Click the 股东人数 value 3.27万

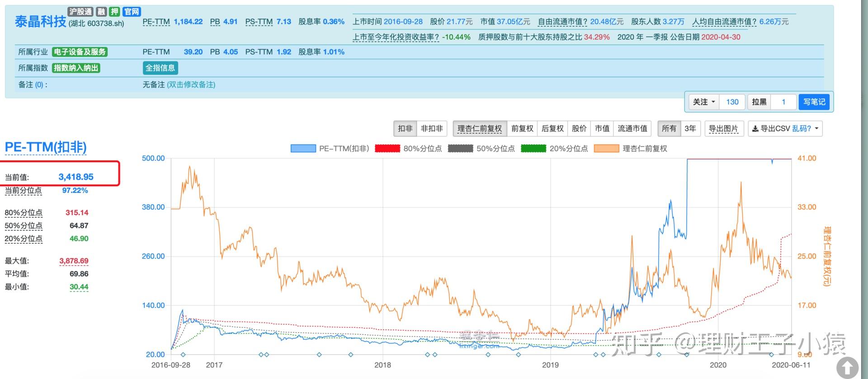(674, 22)
